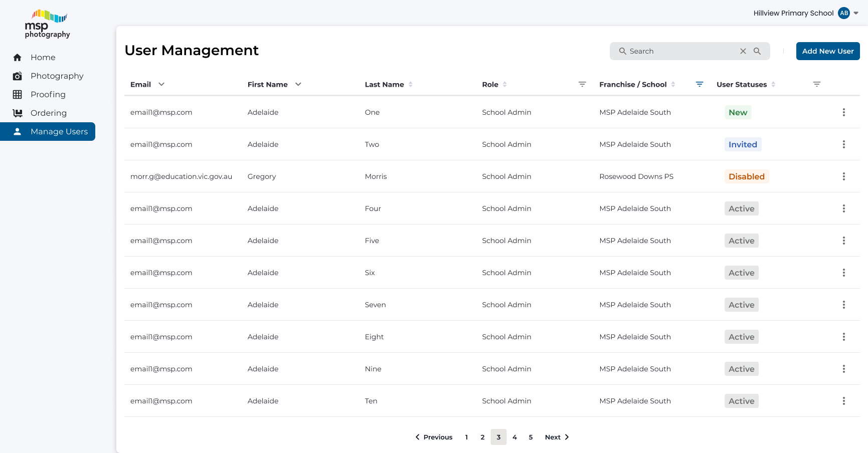Open the Home sidebar icon

click(x=18, y=57)
